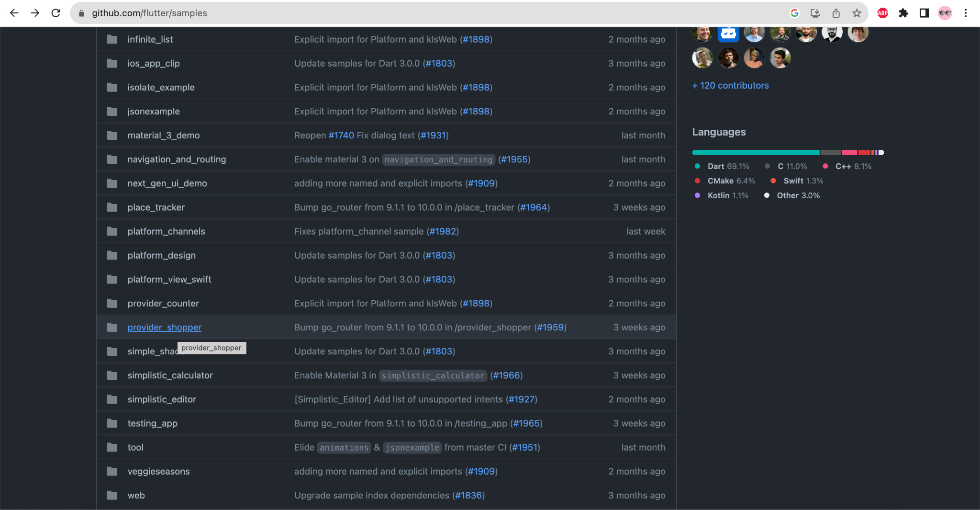This screenshot has height=510, width=980.
Task: Open the Chrome profile avatar
Action: click(x=945, y=13)
